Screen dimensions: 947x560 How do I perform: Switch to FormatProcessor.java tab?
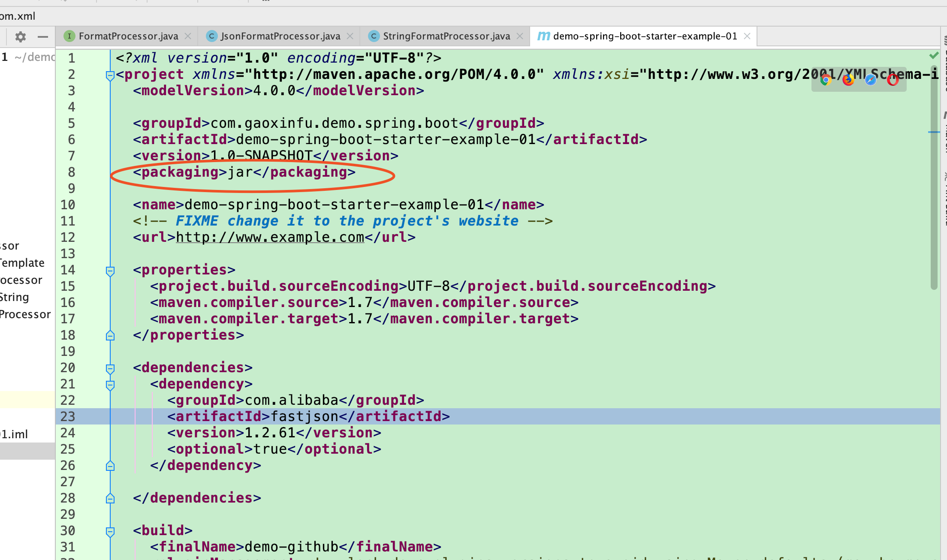click(128, 36)
